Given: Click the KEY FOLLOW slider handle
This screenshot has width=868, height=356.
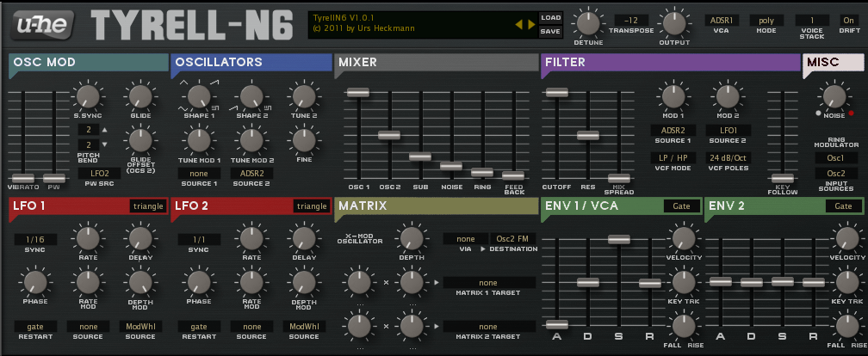Looking at the screenshot, I should [x=782, y=179].
